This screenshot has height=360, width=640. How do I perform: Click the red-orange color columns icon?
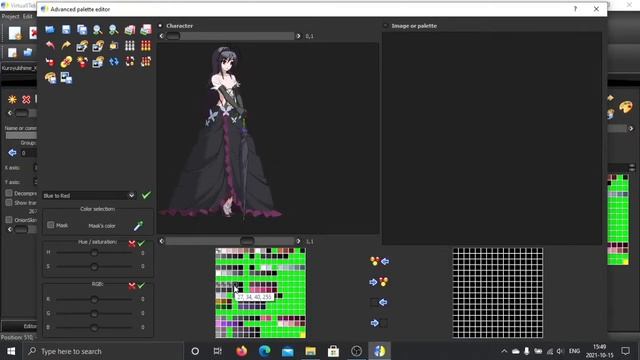(146, 45)
